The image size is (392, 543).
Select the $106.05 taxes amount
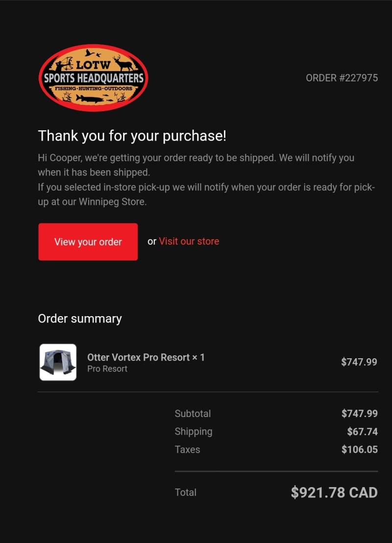pyautogui.click(x=360, y=449)
